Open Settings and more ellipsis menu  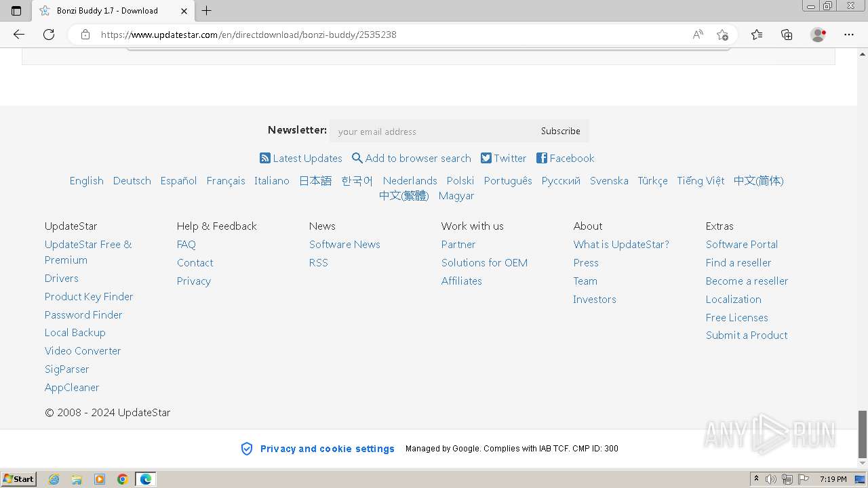coord(849,35)
